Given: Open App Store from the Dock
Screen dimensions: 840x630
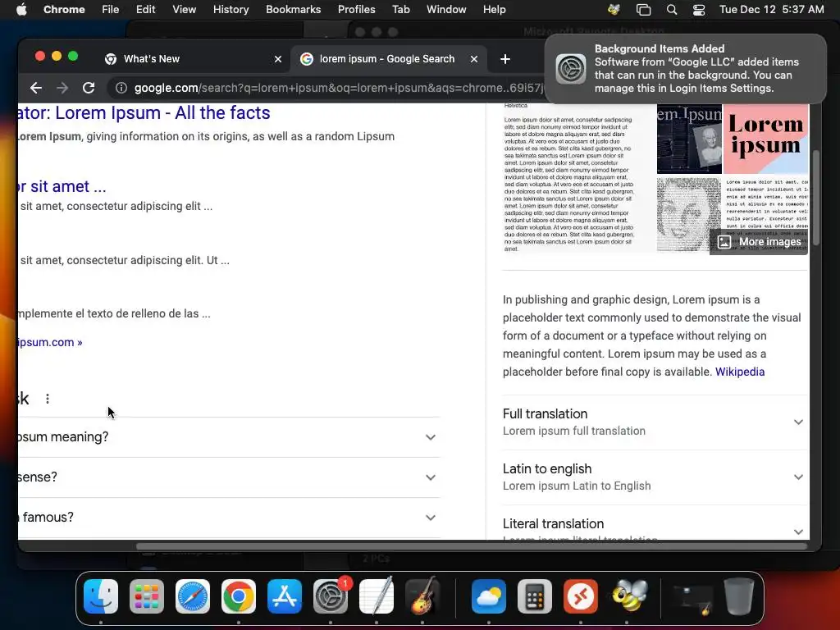Looking at the screenshot, I should 285,596.
